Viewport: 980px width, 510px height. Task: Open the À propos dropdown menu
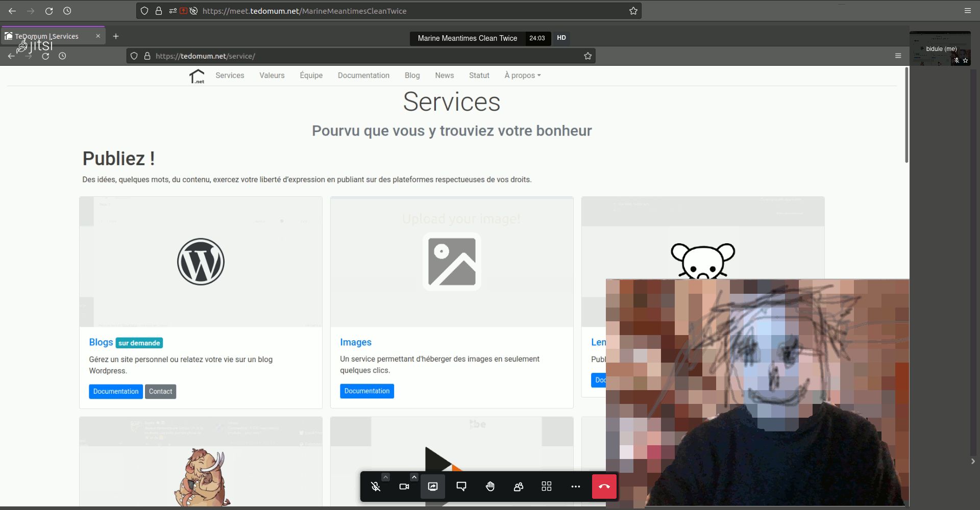pos(522,75)
